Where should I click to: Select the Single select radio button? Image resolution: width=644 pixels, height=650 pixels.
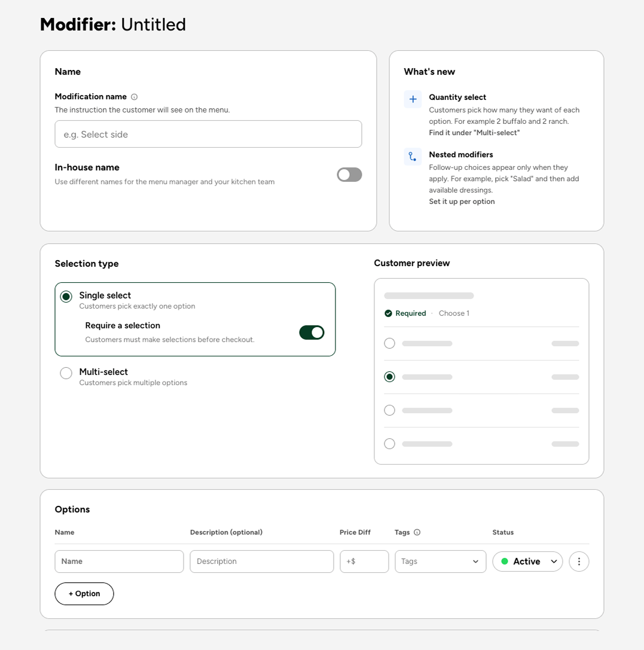coord(66,297)
